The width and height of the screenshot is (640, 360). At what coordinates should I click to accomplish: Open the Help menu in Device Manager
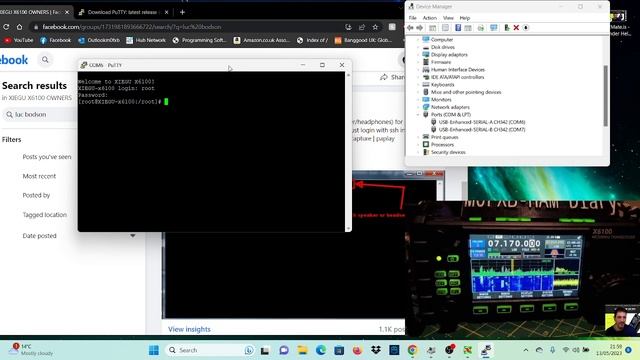(x=464, y=18)
